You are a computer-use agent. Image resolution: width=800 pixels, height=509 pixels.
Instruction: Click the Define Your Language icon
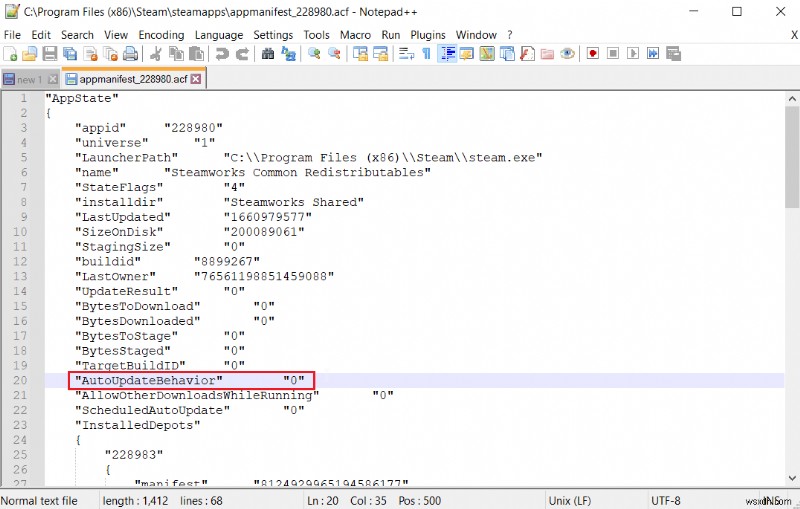click(x=467, y=54)
